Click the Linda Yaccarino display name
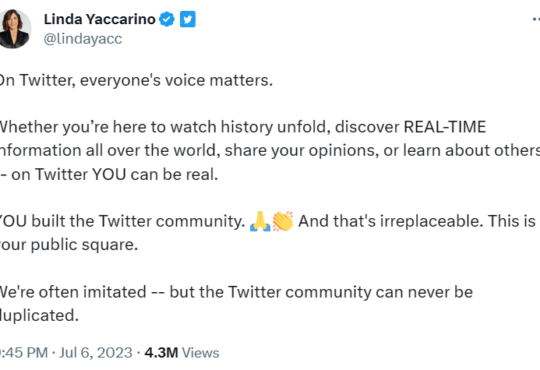 [100, 19]
